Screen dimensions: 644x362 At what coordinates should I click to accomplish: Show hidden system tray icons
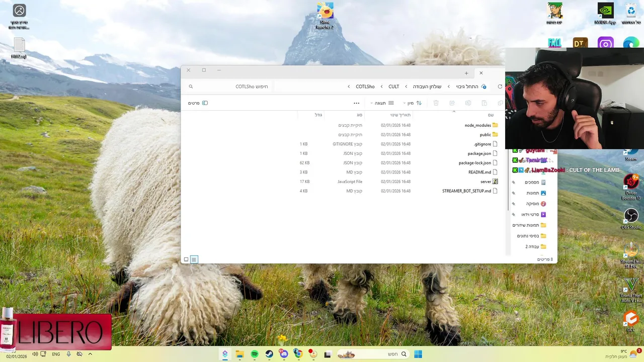(x=90, y=354)
